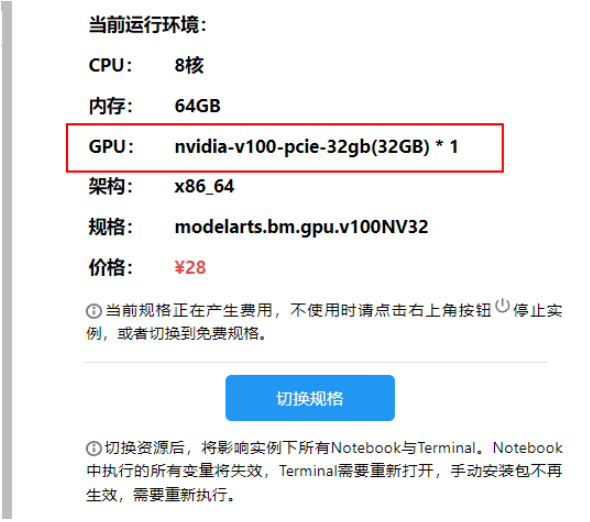Click the horizontal divider above 切换规格
This screenshot has height=522, width=590.
[x=316, y=362]
